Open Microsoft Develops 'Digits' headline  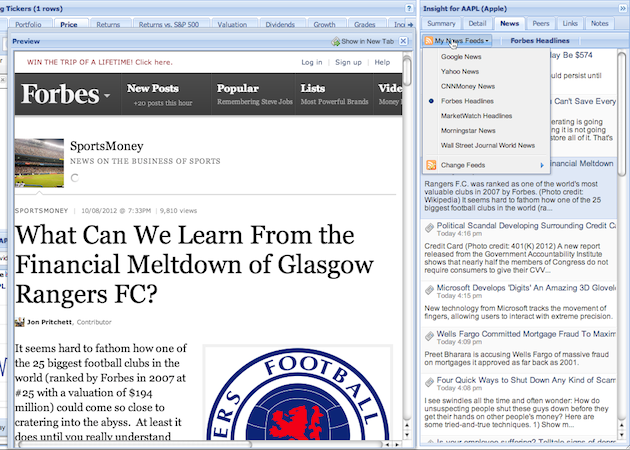click(x=526, y=288)
